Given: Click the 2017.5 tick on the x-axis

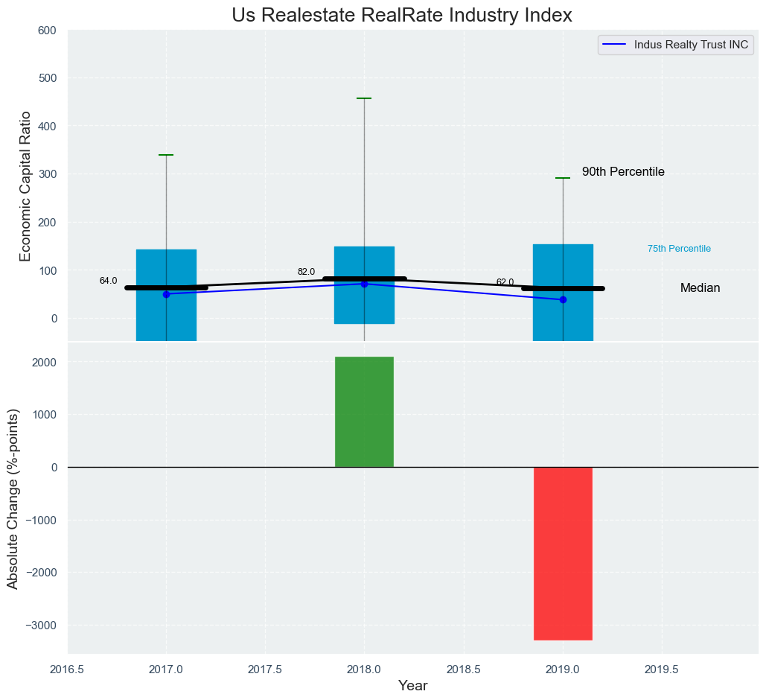Looking at the screenshot, I should point(265,669).
